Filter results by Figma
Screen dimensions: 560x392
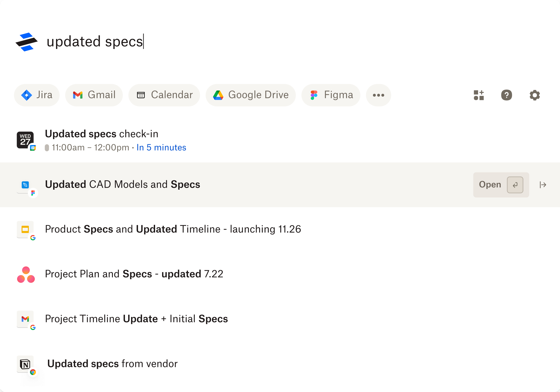point(331,95)
